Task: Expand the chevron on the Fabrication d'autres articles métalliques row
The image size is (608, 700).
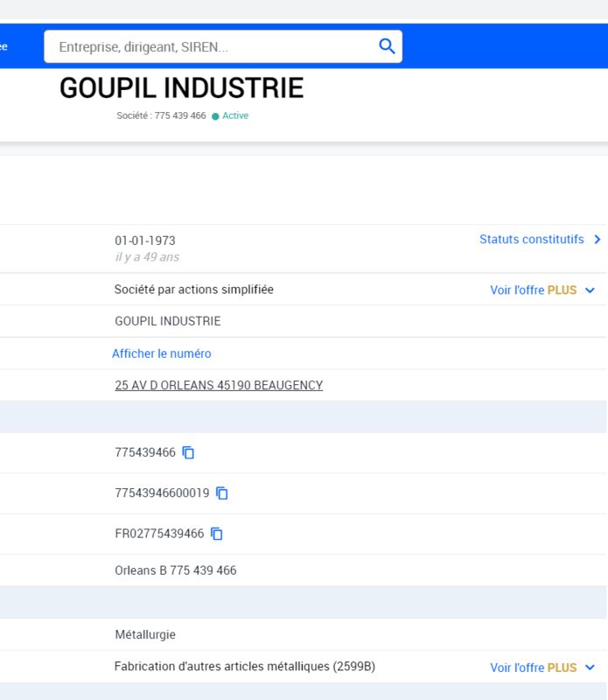Action: click(x=591, y=668)
